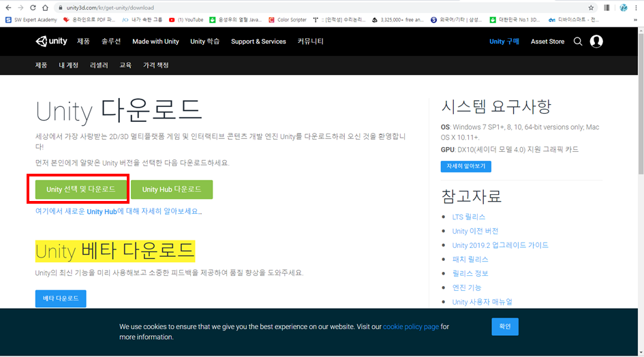The width and height of the screenshot is (644, 357).
Task: Open the Made with Unity menu
Action: tap(155, 41)
